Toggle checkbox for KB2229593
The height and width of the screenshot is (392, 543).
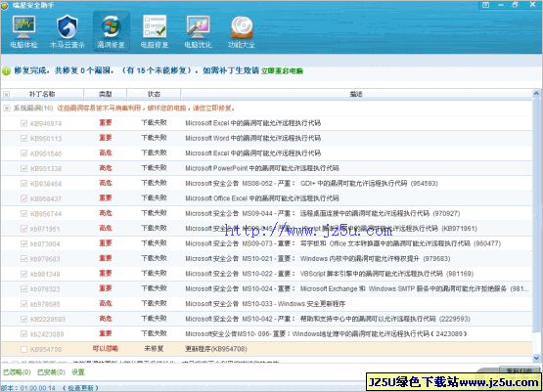coord(23,319)
